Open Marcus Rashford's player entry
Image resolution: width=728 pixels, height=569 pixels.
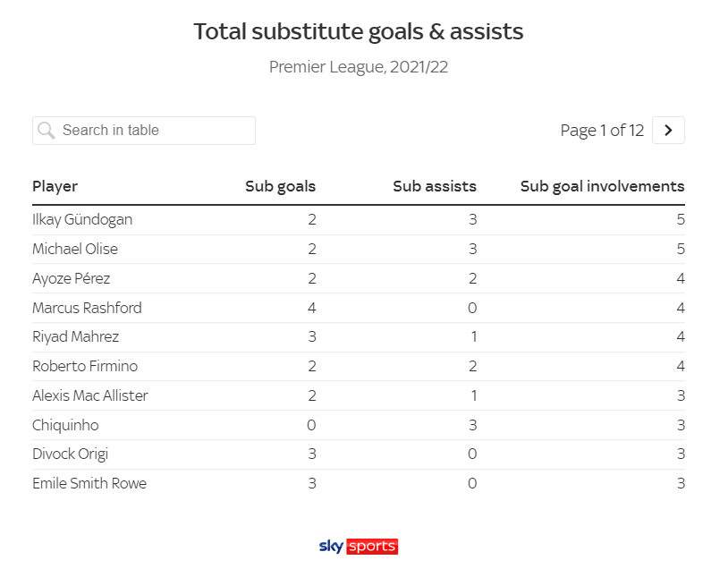click(85, 308)
